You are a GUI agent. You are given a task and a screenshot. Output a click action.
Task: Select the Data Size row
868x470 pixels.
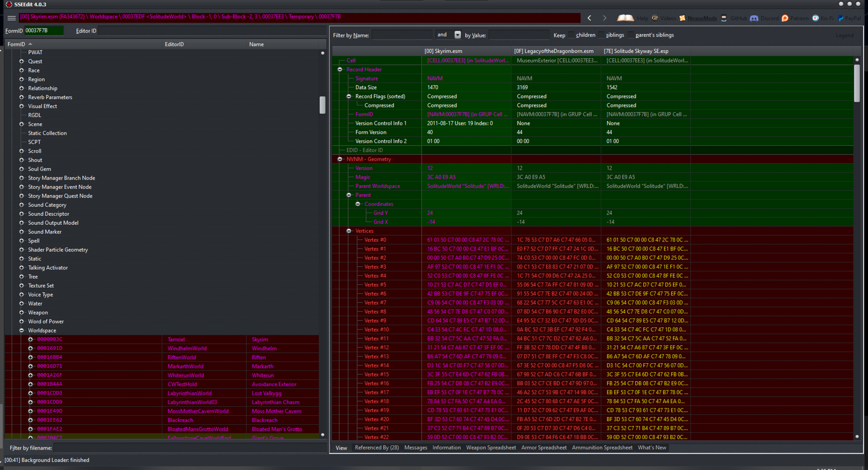(x=593, y=87)
